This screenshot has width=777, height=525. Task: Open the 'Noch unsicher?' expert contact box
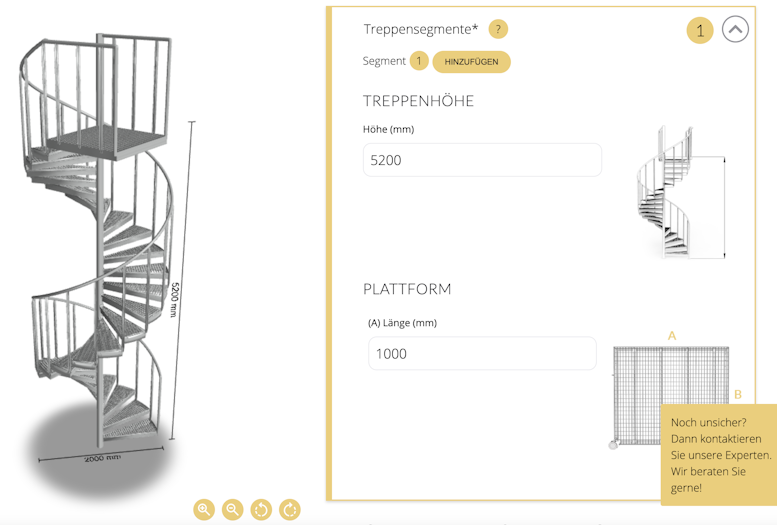719,455
